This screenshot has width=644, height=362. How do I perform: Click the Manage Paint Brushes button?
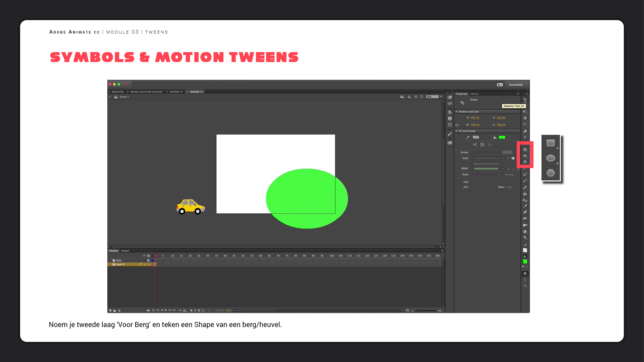click(486, 164)
